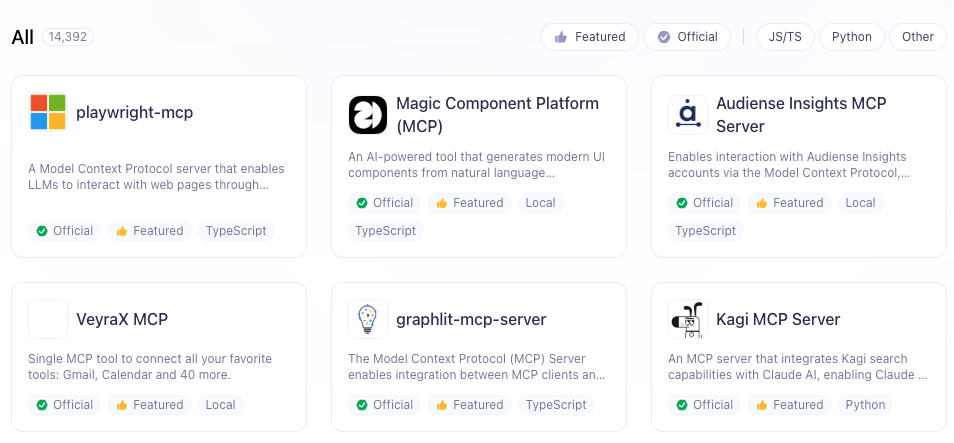Click the All heading

coord(23,37)
